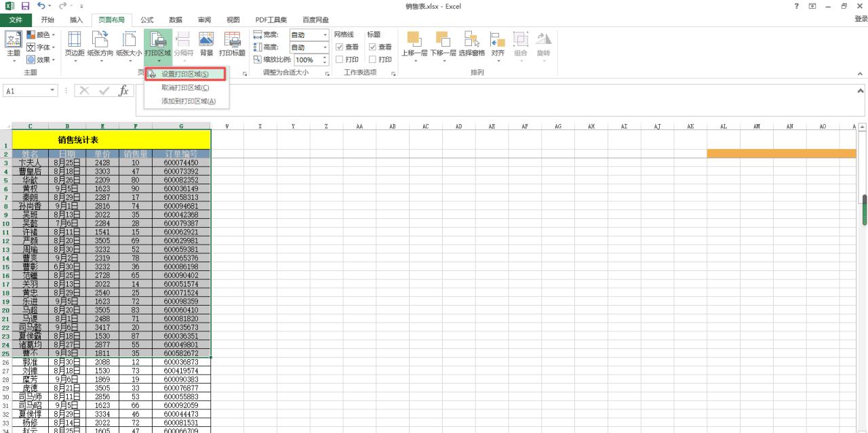Open the 颜色 theme colors option

point(41,35)
